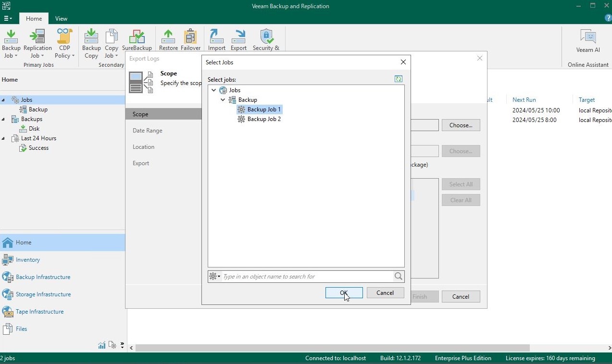
Task: Click Cancel in Export Logs wizard
Action: [x=461, y=297]
